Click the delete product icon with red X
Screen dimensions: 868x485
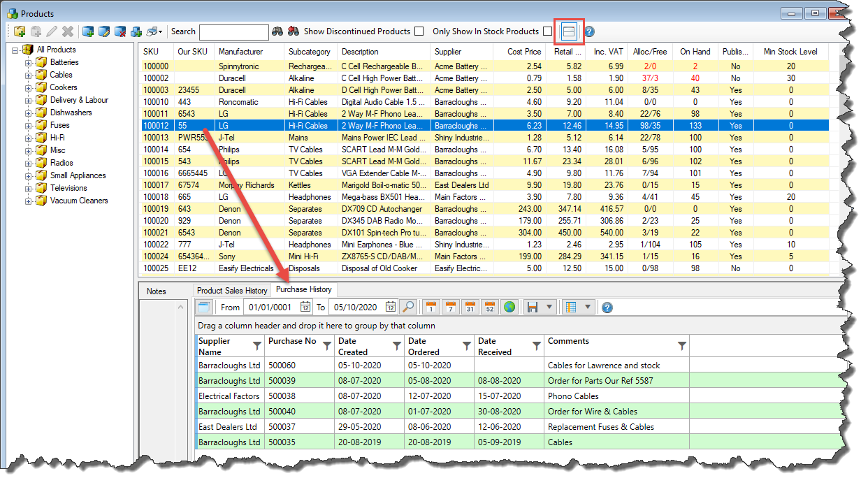click(120, 31)
